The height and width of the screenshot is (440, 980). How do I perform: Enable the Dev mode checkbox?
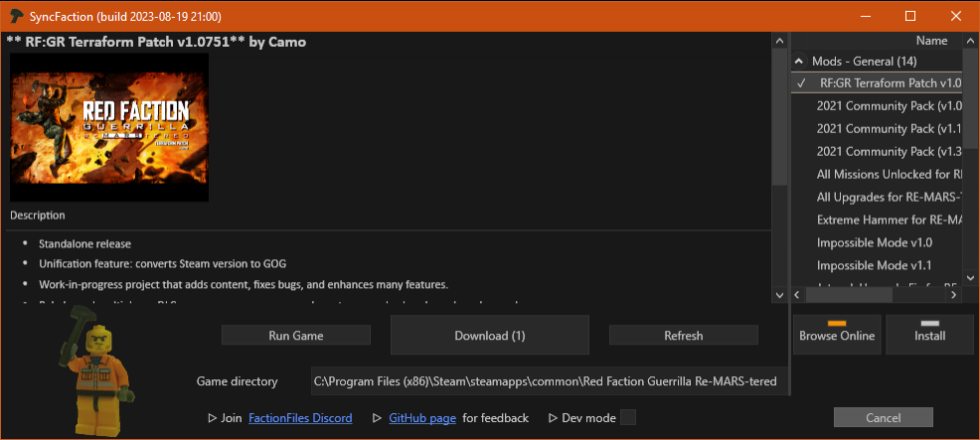click(x=628, y=418)
